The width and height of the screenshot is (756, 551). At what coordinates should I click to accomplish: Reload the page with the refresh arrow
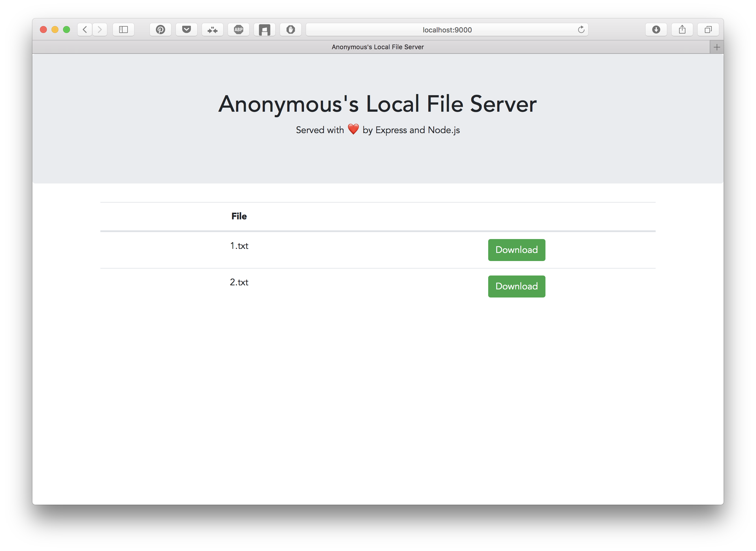(x=581, y=30)
